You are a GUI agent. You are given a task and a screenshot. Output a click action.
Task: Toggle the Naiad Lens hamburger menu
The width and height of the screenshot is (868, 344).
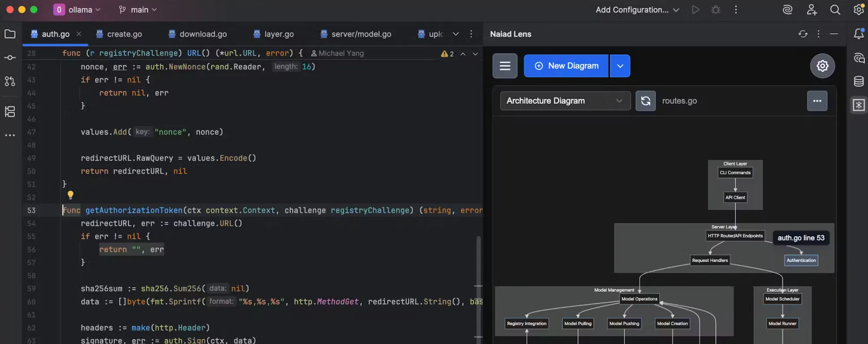pos(505,66)
